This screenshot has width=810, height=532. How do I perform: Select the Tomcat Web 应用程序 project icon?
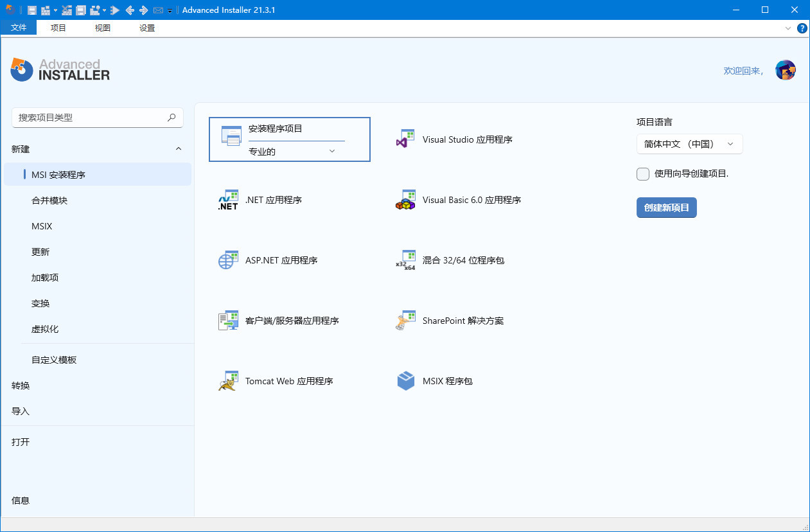[x=228, y=381]
